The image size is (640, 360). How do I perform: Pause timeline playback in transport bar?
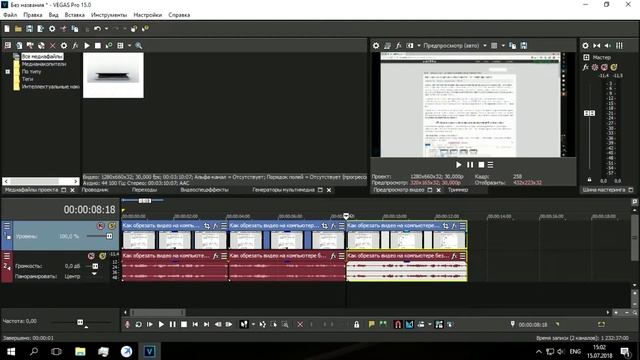tap(173, 324)
